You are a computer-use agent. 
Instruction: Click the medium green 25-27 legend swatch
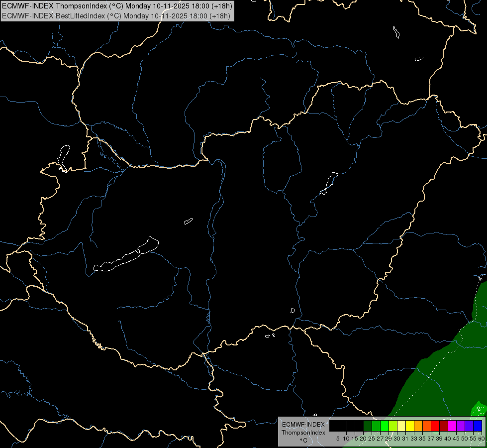(376, 426)
